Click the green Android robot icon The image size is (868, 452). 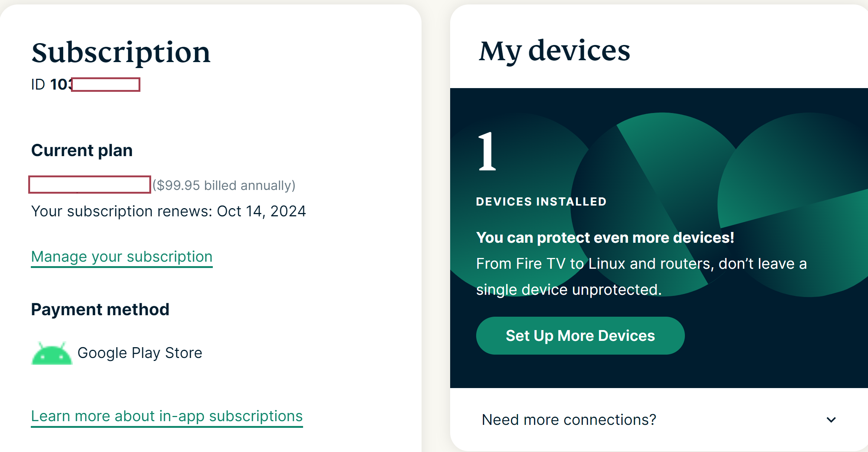coord(52,353)
